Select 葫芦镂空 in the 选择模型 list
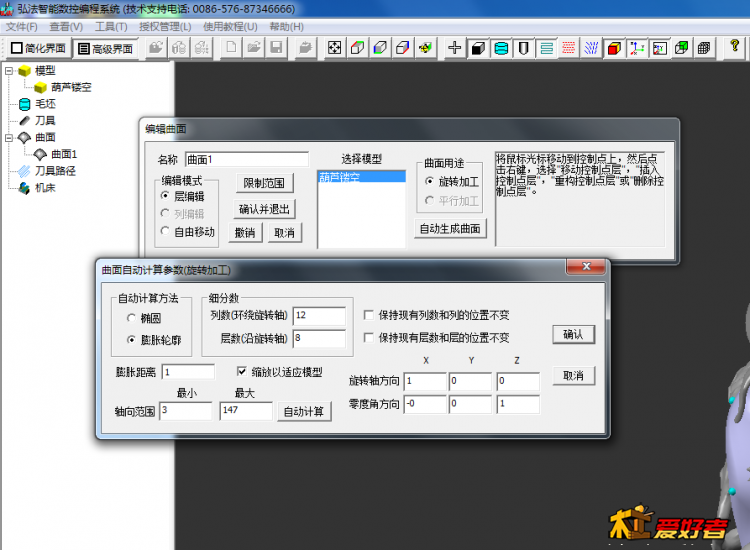 pos(361,177)
